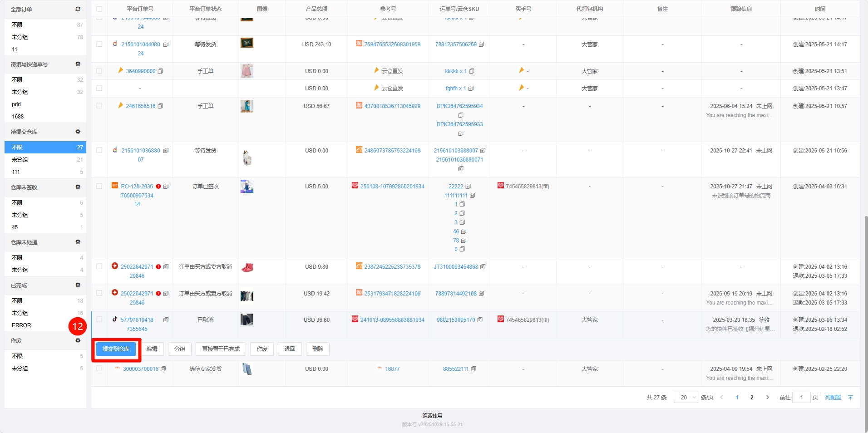Toggle the select-all checkbox in table header
The width and height of the screenshot is (868, 433).
point(99,9)
